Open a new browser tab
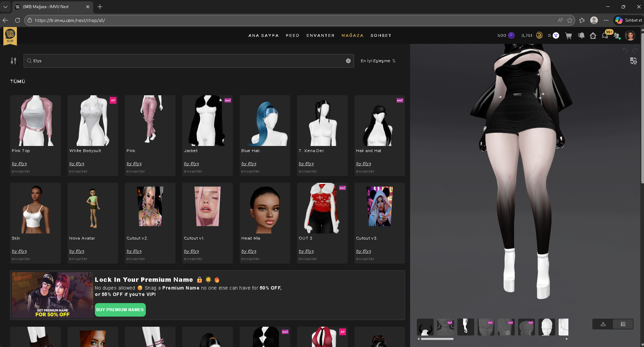The height and width of the screenshot is (347, 644). coord(100,7)
